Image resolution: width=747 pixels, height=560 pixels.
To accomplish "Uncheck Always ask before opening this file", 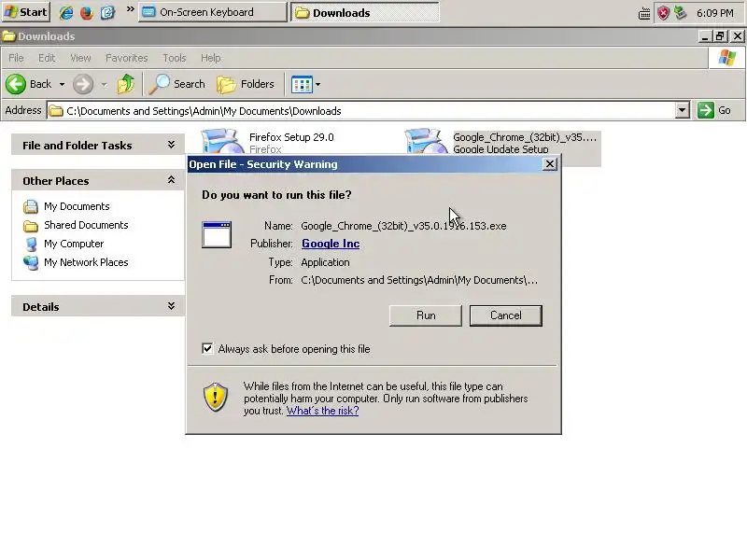I will coord(207,348).
